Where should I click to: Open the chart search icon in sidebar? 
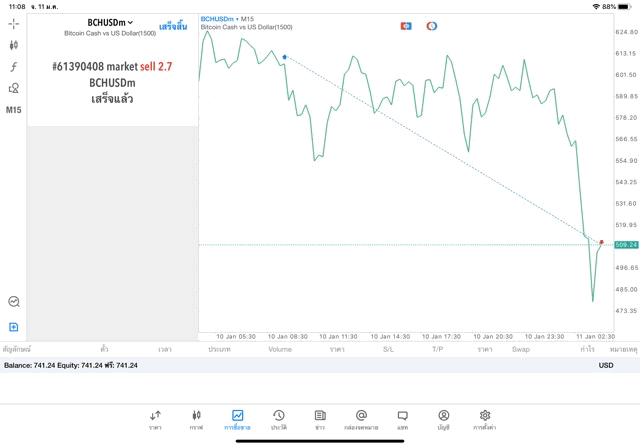point(14,301)
